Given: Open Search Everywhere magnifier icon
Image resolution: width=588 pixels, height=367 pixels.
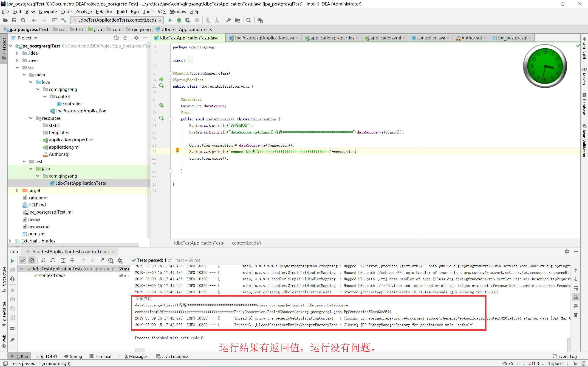Looking at the screenshot, I should click(249, 20).
